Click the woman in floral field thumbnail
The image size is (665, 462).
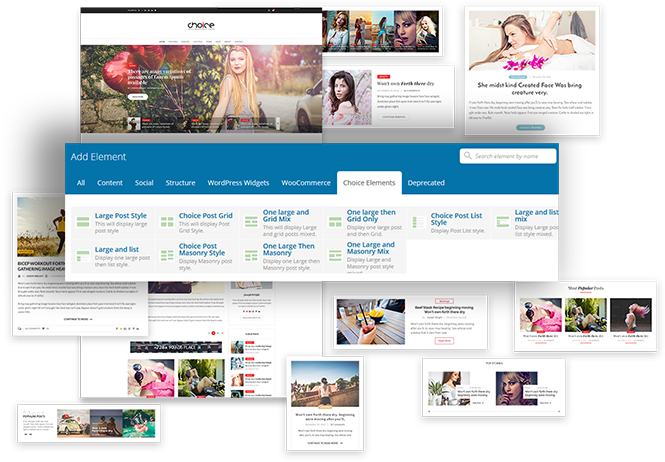347,97
